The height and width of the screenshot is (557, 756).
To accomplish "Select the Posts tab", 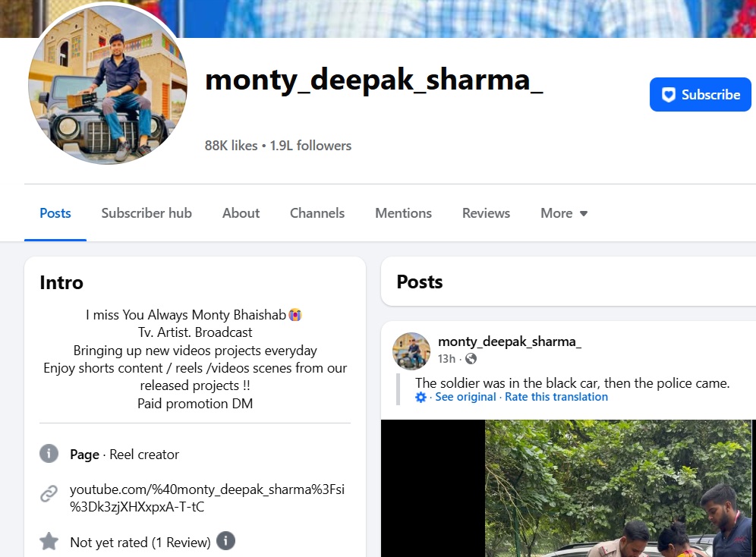I will [x=55, y=213].
